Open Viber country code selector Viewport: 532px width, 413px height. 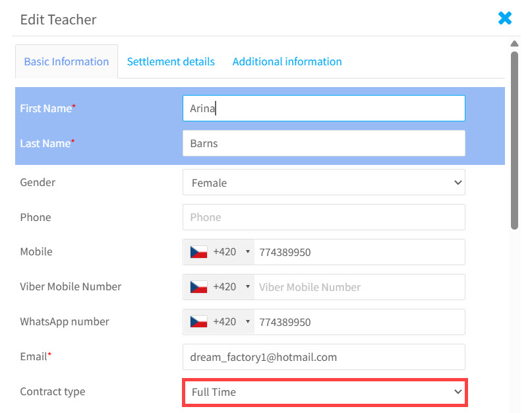(x=219, y=287)
